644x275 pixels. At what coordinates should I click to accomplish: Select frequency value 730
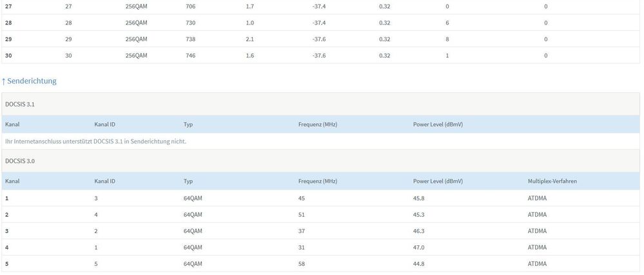[191, 23]
